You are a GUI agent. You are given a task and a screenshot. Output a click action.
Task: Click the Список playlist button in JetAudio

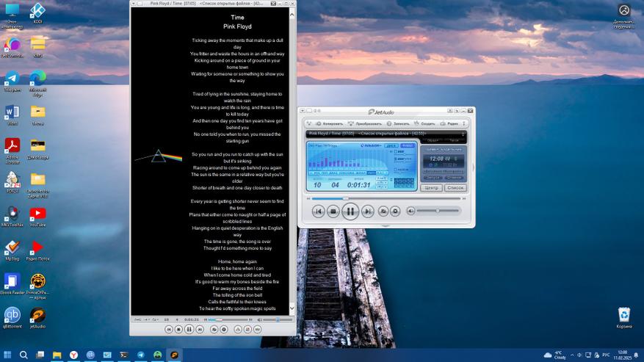click(455, 188)
